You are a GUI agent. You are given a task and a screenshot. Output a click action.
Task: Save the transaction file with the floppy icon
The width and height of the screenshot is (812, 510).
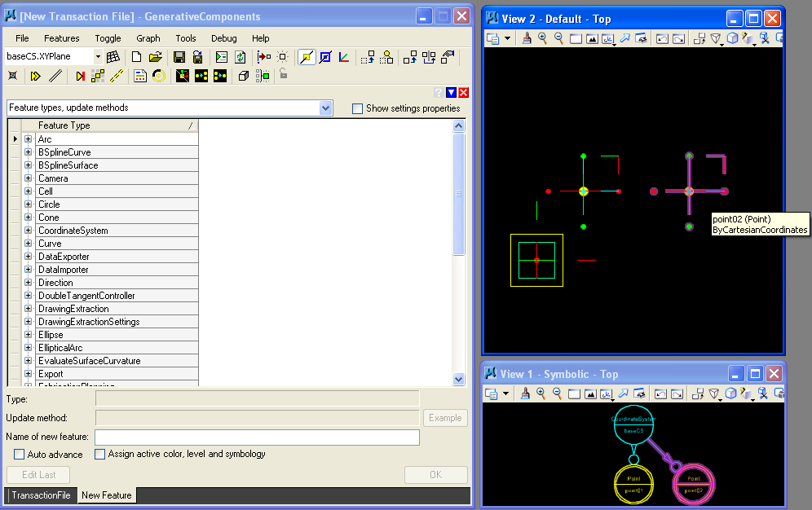(179, 57)
